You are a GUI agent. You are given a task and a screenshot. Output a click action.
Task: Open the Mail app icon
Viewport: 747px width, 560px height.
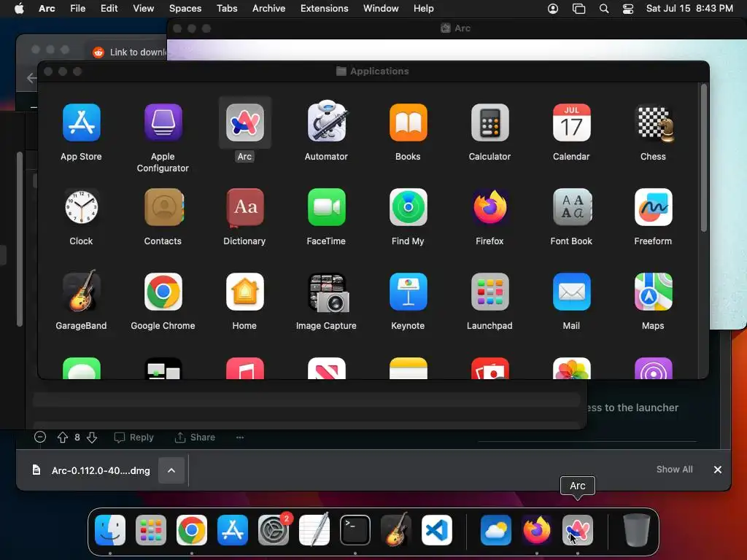pos(572,292)
